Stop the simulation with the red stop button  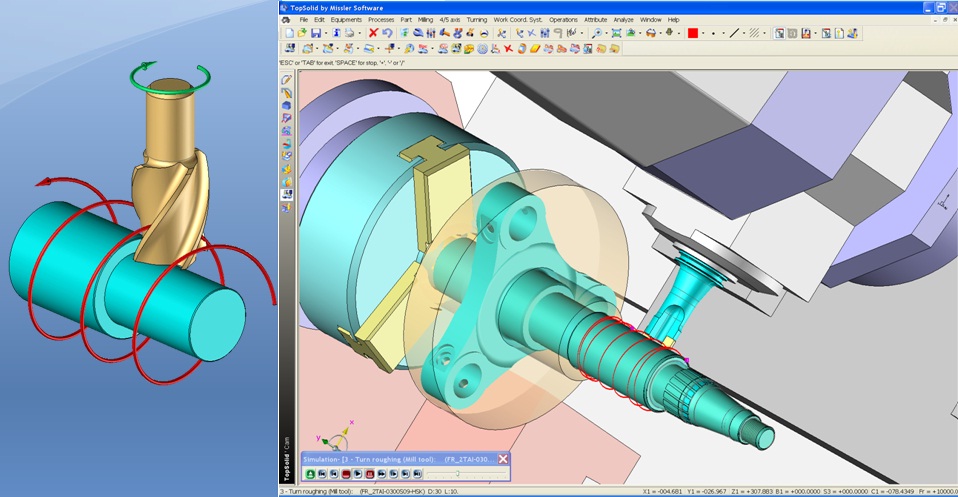[x=346, y=474]
